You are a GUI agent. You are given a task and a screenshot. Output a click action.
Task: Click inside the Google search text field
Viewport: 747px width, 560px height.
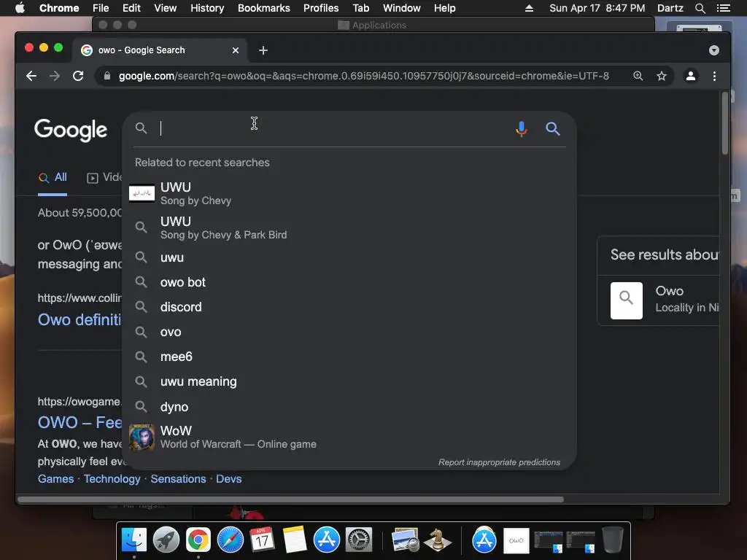click(333, 128)
